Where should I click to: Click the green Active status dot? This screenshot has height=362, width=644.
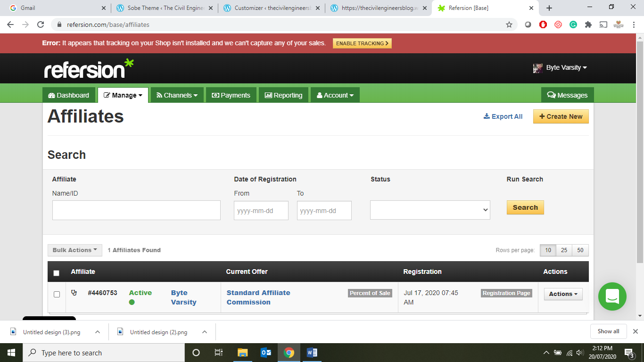click(132, 302)
